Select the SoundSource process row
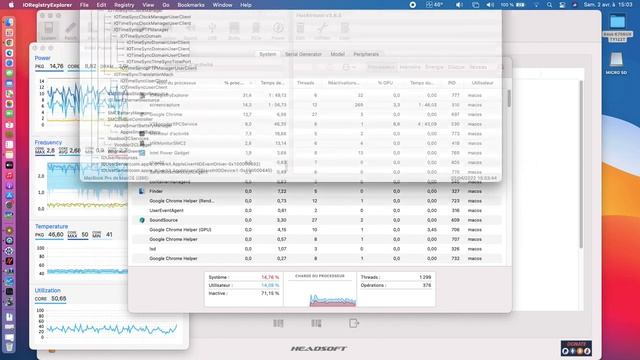This screenshot has height=360, width=640. (x=317, y=220)
